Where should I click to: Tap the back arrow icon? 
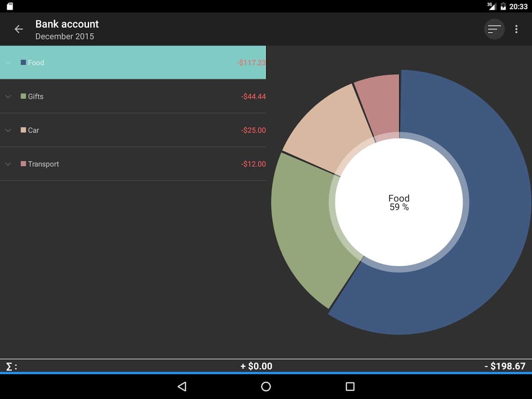coord(19,29)
